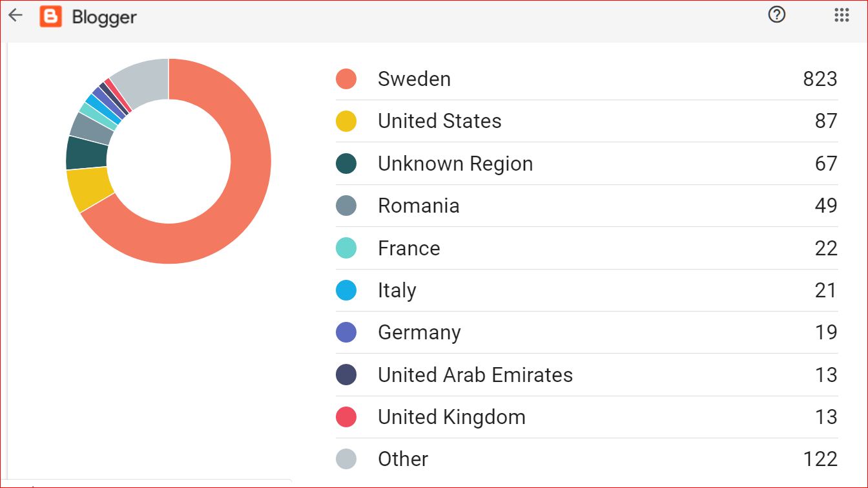Click the Sweden view count 823
Viewport: 868px width, 488px height.
coord(820,79)
